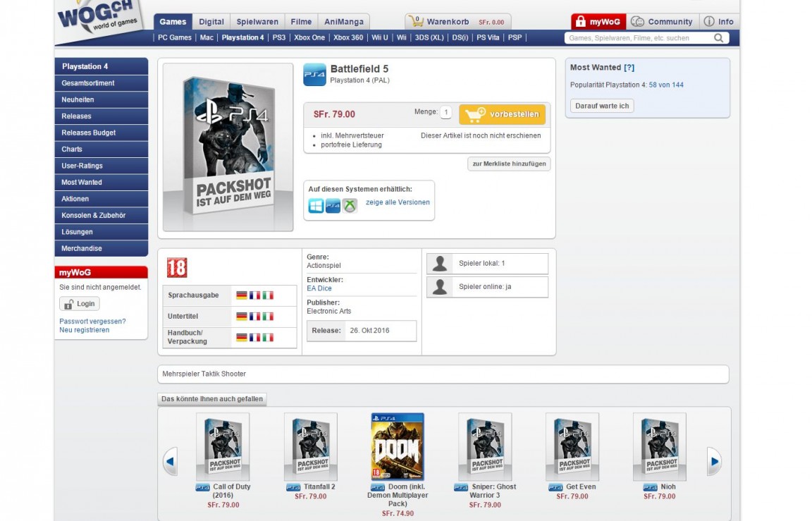The image size is (812, 521).
Task: Switch to the Digital tab
Action: click(211, 21)
